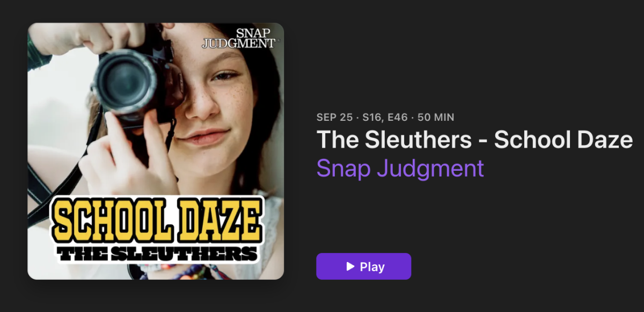Viewport: 644px width, 312px height.
Task: Click the Snap Judgment logo on the artwork
Action: point(239,38)
